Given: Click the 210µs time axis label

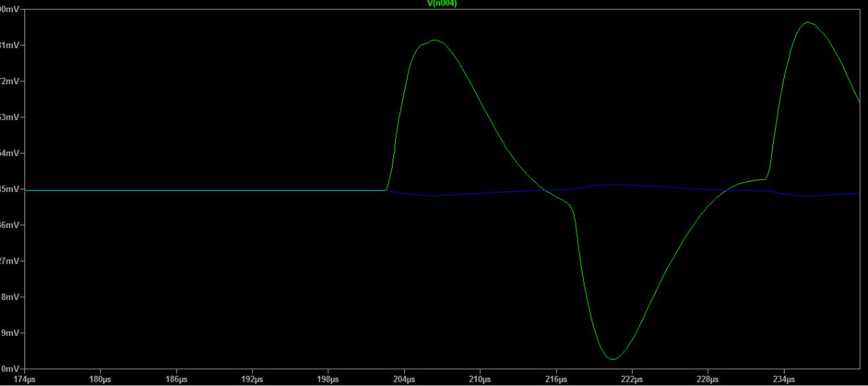Looking at the screenshot, I should (x=480, y=379).
